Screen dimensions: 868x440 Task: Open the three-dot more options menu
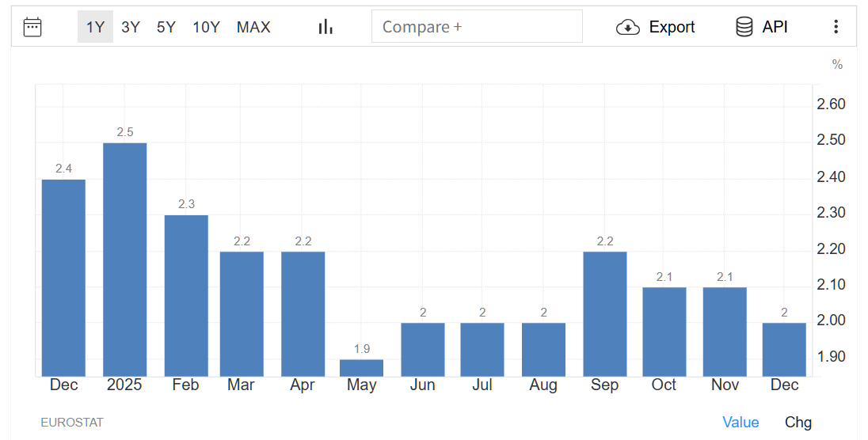(x=836, y=27)
